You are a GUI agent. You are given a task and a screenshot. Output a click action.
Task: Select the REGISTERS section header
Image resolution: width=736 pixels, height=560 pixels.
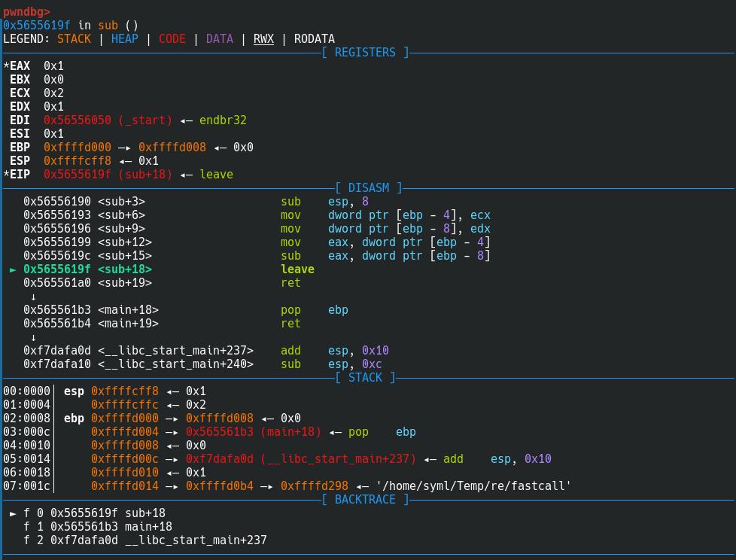coord(365,53)
